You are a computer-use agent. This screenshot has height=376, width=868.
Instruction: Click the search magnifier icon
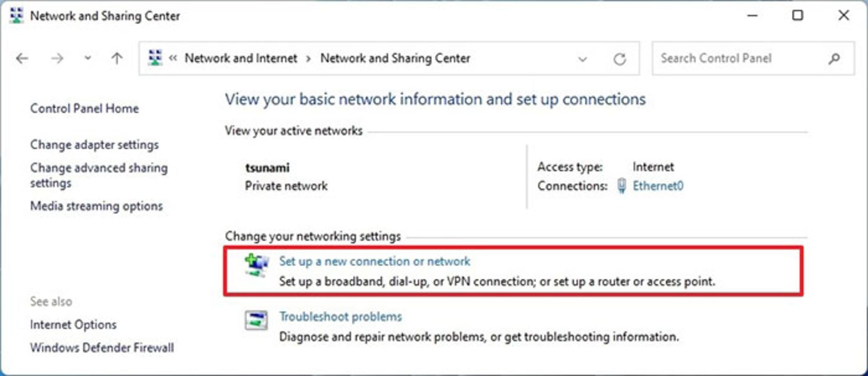click(834, 58)
